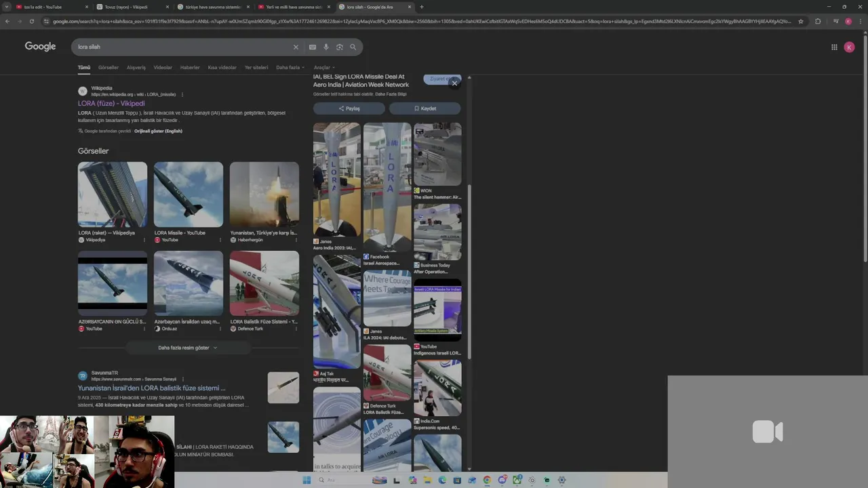Click Orijinali göster (English) link
This screenshot has height=488, width=868.
point(158,131)
